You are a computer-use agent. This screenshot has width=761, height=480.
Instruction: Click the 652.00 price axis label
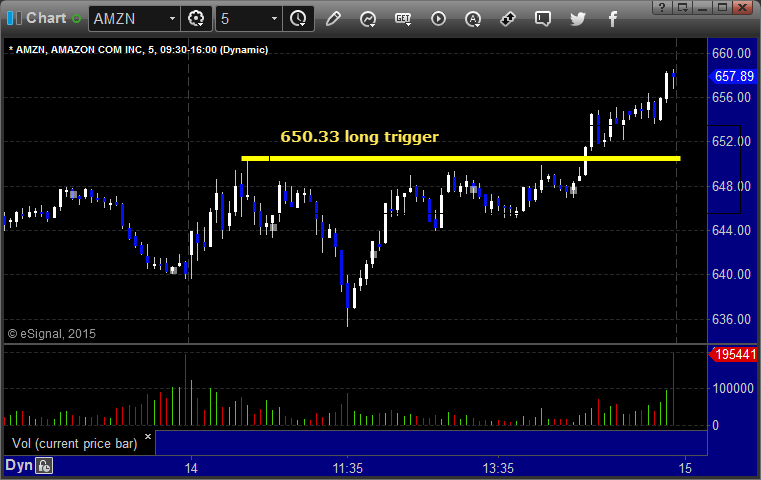(731, 142)
